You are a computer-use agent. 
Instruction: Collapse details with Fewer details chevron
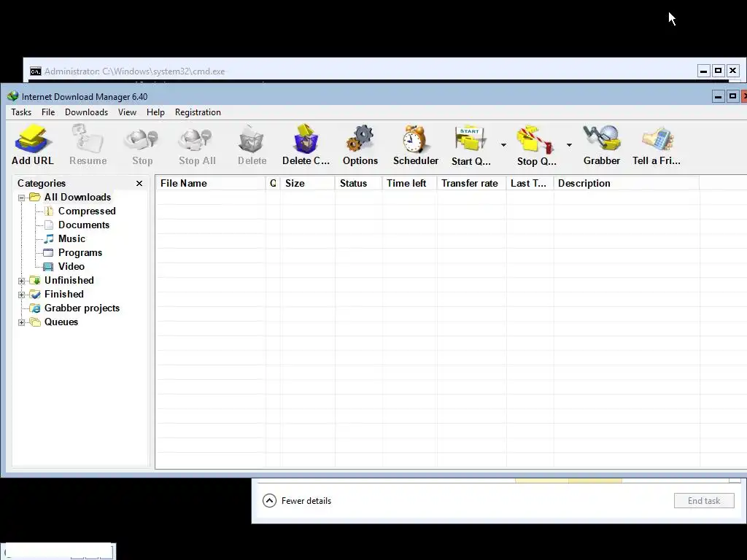(x=269, y=500)
